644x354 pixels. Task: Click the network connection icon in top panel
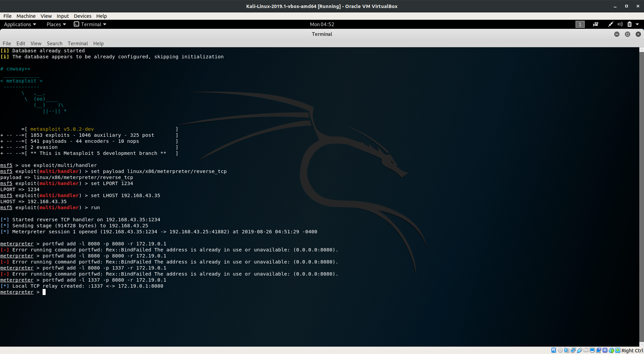tap(611, 24)
